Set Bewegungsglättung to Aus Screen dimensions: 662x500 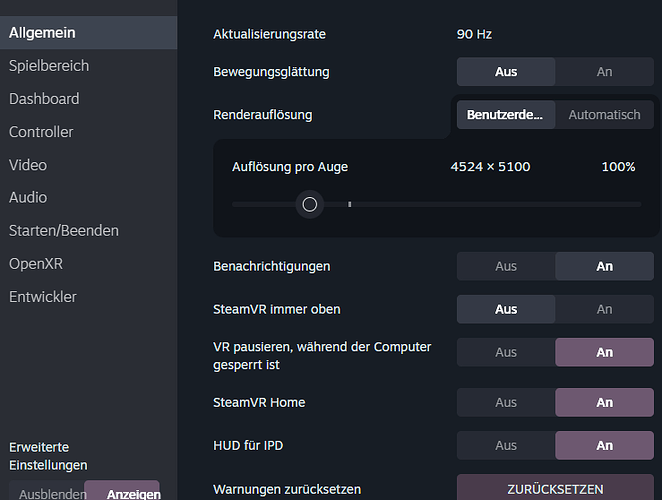(506, 72)
